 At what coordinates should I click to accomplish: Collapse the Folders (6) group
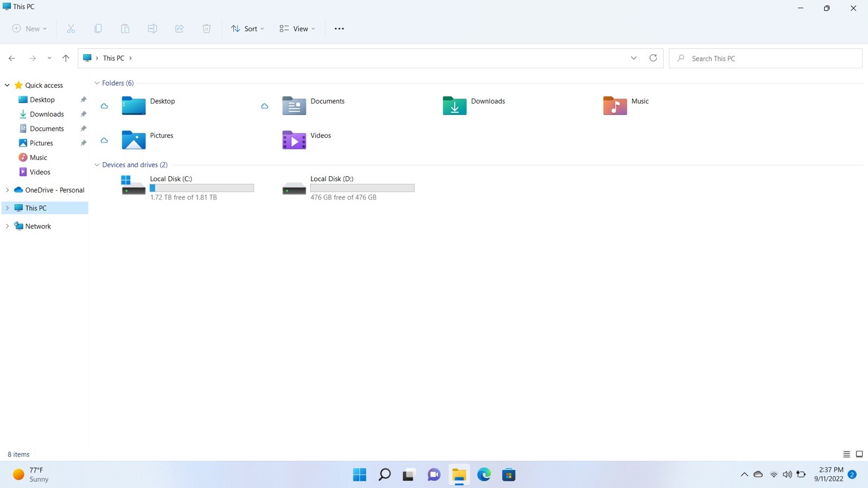[97, 83]
